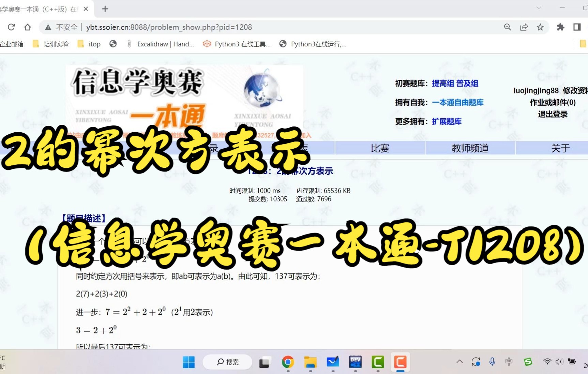Image resolution: width=588 pixels, height=374 pixels.
Task: Open the itop bookmark folder
Action: (89, 44)
